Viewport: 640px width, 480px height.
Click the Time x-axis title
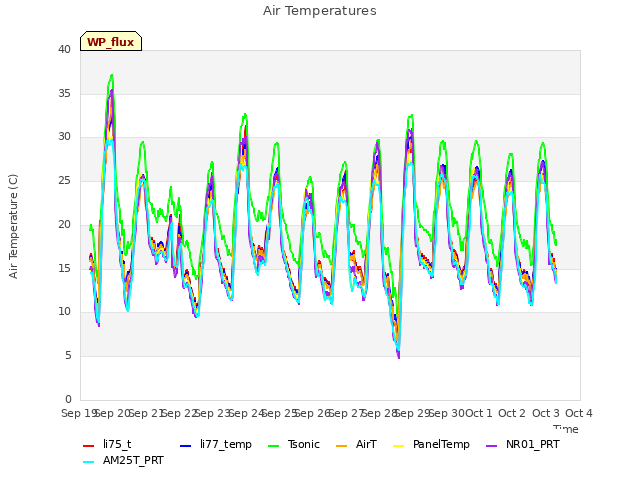click(x=566, y=429)
